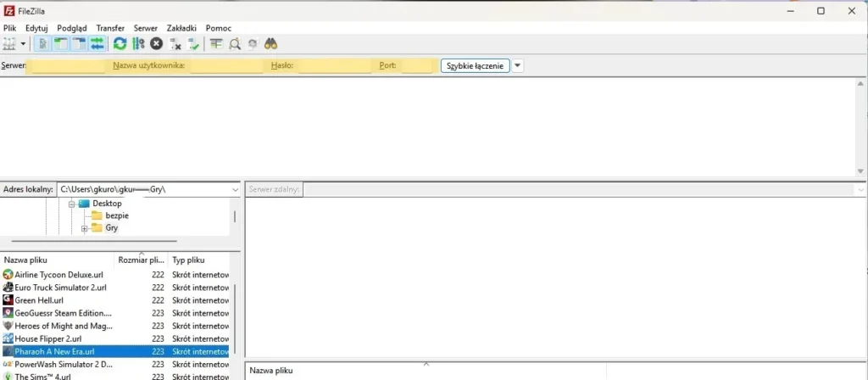Viewport: 868px width, 380px height.
Task: Click the message log scrollbar down arrow
Action: (860, 171)
